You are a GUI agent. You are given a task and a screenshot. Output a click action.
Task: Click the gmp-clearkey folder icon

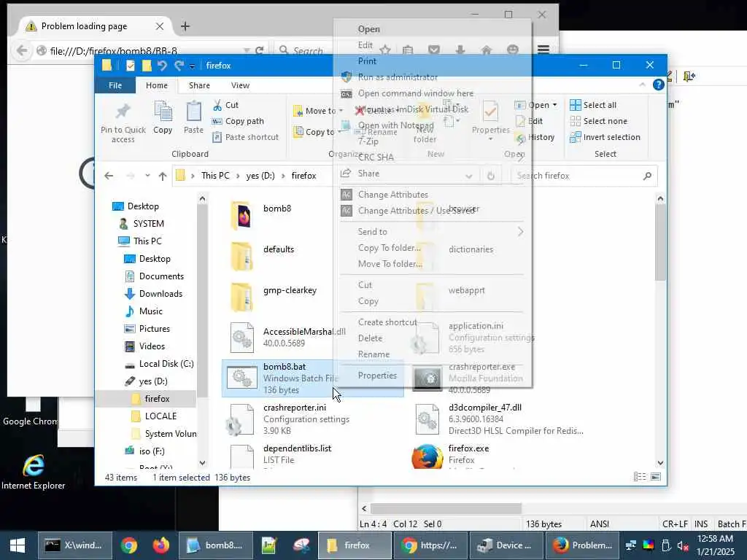click(x=241, y=297)
